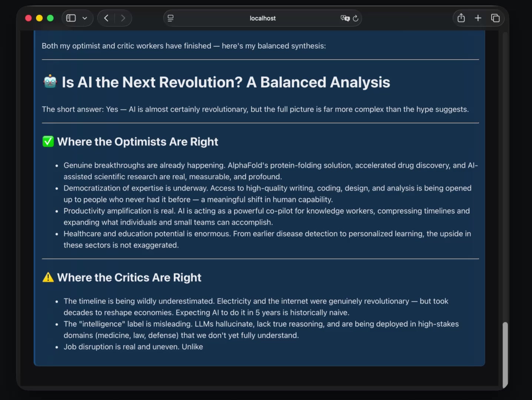Image resolution: width=532 pixels, height=400 pixels.
Task: Click the "Where the Critics Are Right" heading
Action: 129,277
